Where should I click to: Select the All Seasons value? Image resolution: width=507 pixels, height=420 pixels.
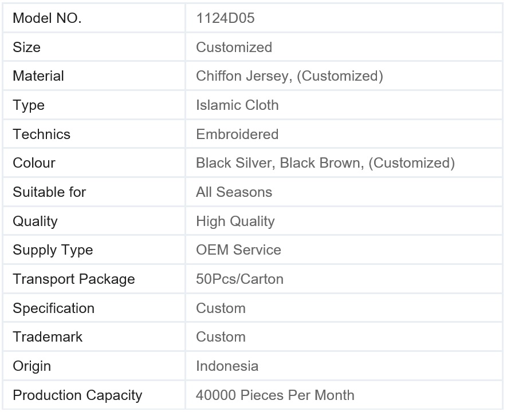234,192
